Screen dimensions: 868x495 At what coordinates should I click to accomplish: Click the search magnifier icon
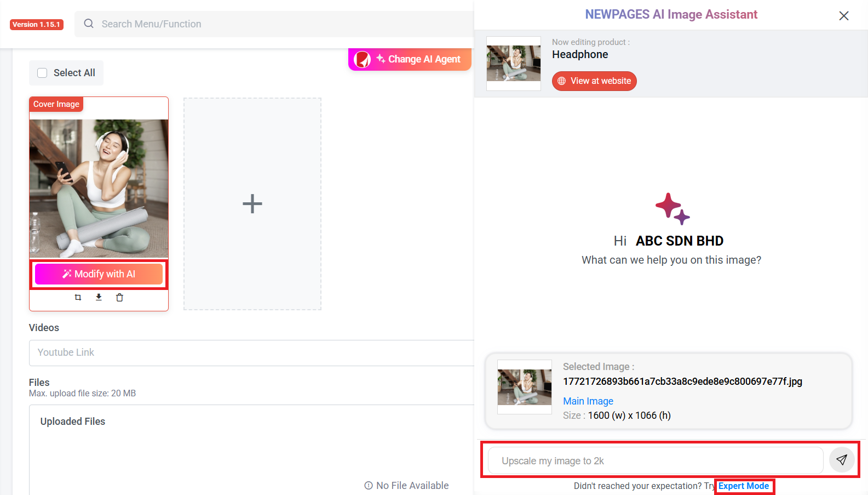click(x=89, y=24)
